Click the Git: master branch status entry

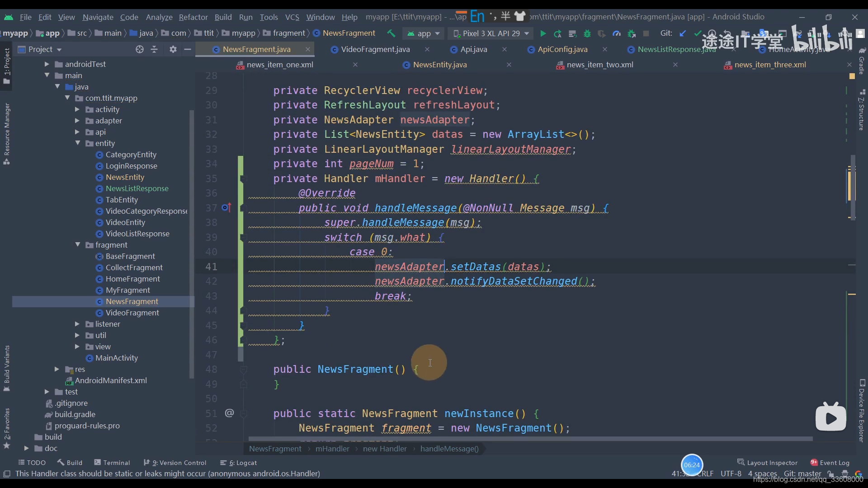click(x=802, y=474)
